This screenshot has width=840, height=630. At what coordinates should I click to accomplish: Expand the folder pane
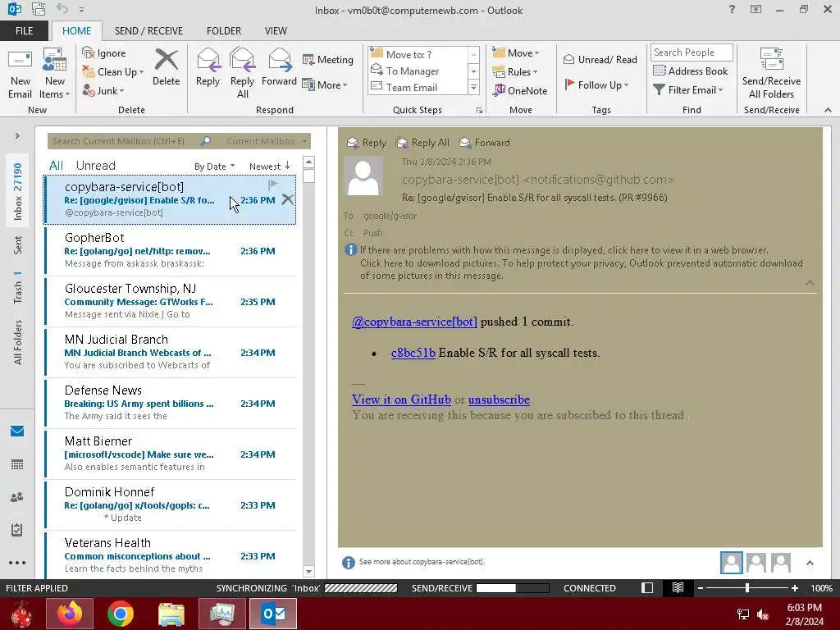point(17,136)
